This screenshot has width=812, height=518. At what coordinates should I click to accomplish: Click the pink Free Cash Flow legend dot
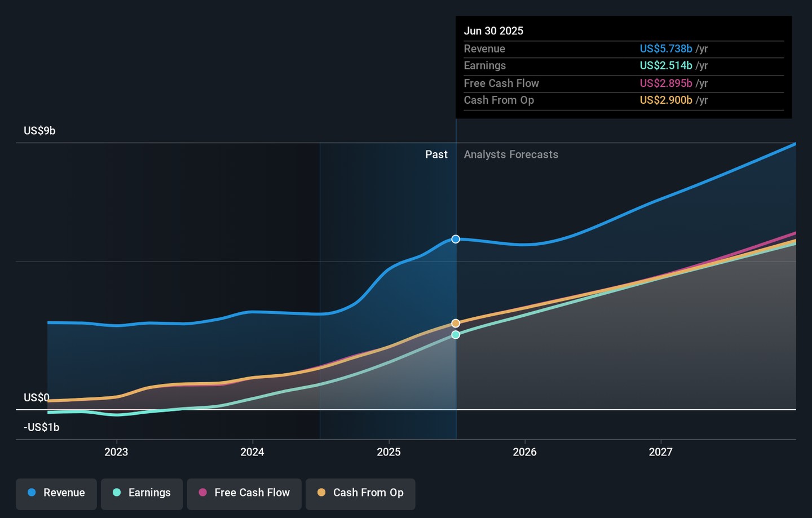click(203, 493)
